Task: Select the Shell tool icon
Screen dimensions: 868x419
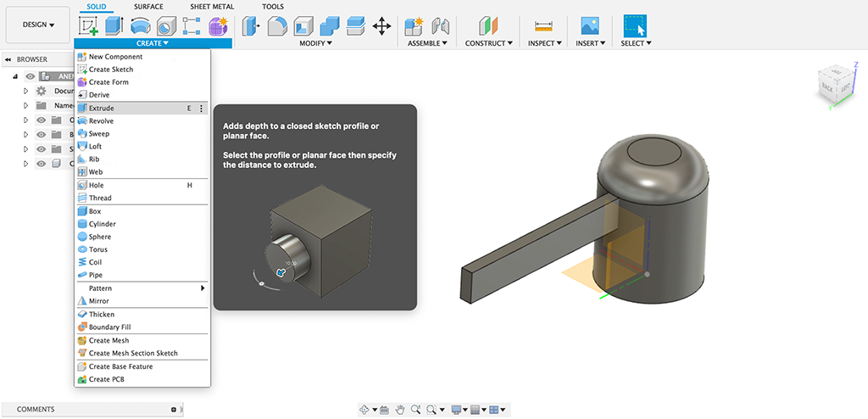Action: point(303,26)
